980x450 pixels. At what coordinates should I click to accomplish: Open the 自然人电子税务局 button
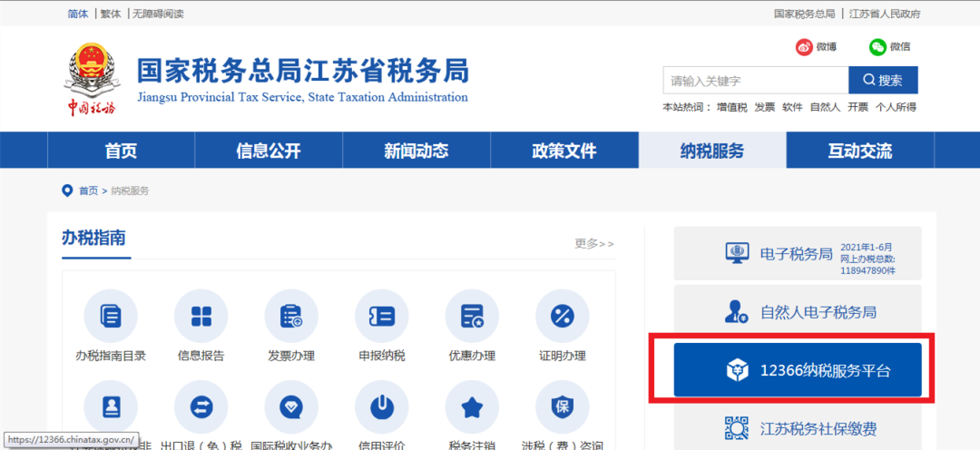pyautogui.click(x=798, y=311)
